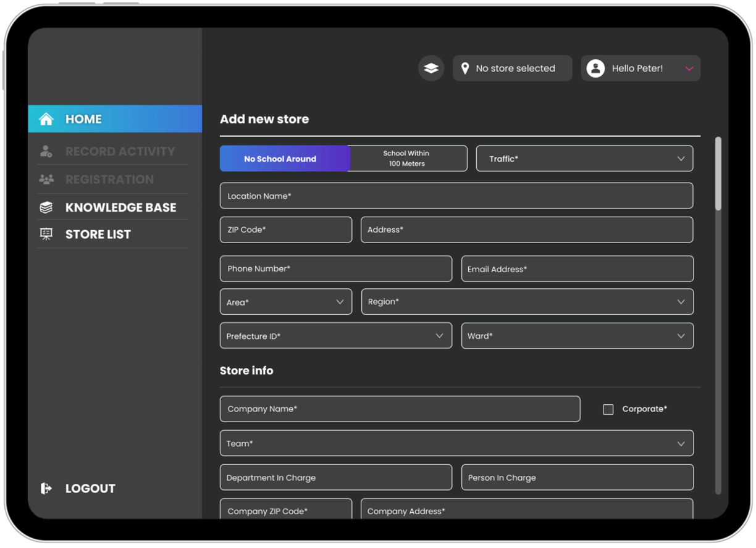Tick the Corporate checkbox
Viewport: 756px width, 548px height.
coord(608,409)
